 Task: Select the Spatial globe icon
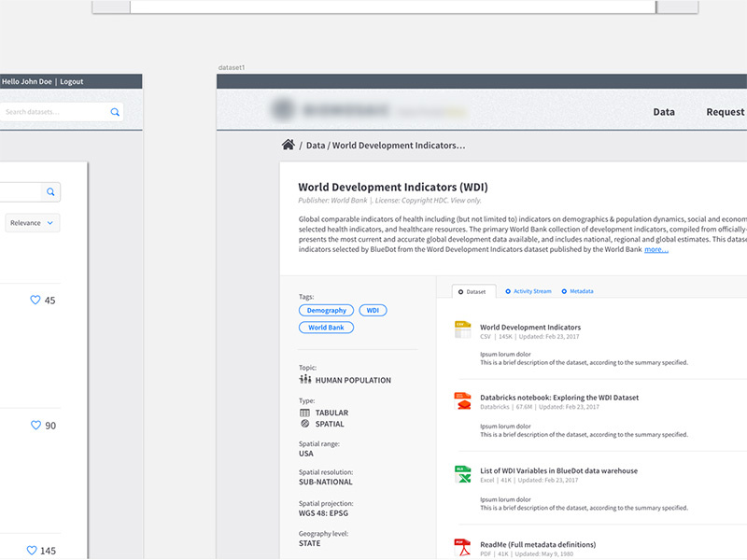click(x=303, y=424)
